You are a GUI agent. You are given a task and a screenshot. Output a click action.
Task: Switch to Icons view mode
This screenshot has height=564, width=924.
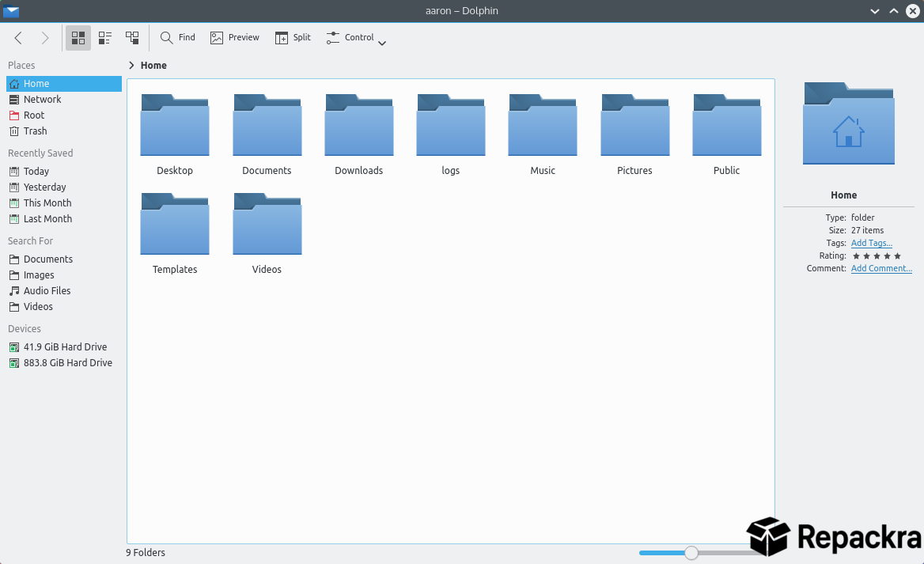[x=78, y=38]
